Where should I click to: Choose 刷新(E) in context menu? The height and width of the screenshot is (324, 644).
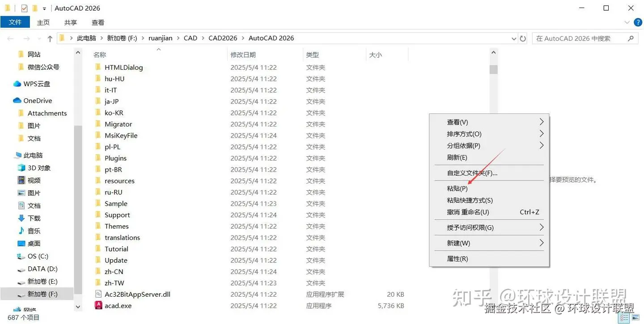click(x=489, y=157)
